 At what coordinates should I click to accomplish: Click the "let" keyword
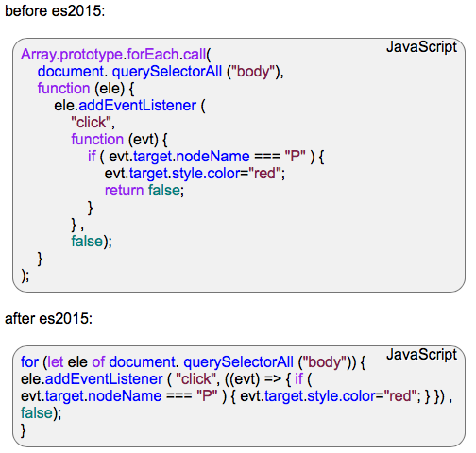pos(56,362)
